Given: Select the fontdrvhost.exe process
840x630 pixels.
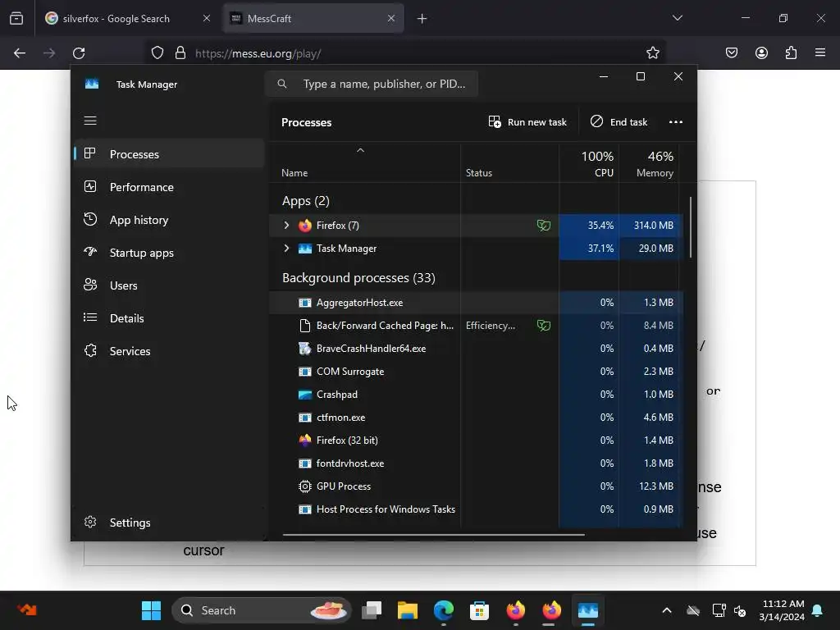Looking at the screenshot, I should 476,463.
